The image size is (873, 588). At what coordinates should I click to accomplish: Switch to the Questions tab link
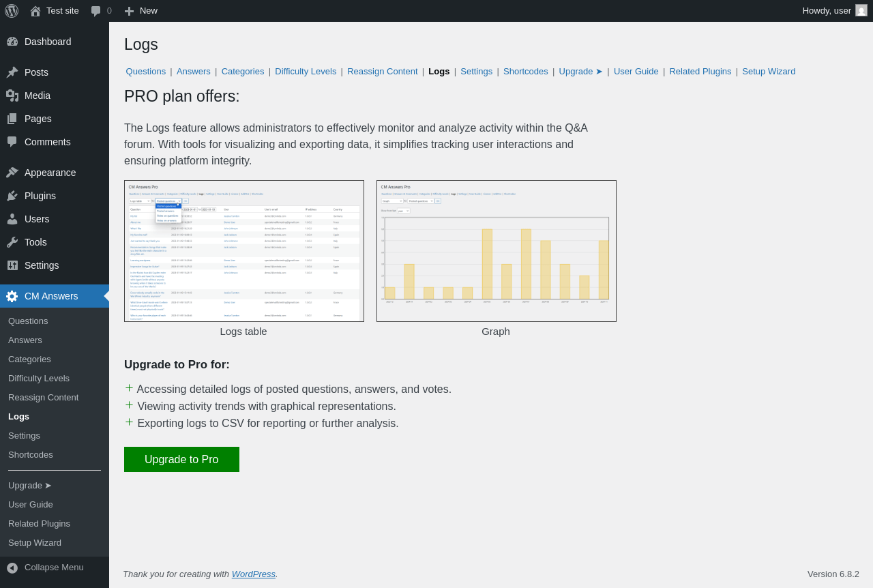(146, 71)
